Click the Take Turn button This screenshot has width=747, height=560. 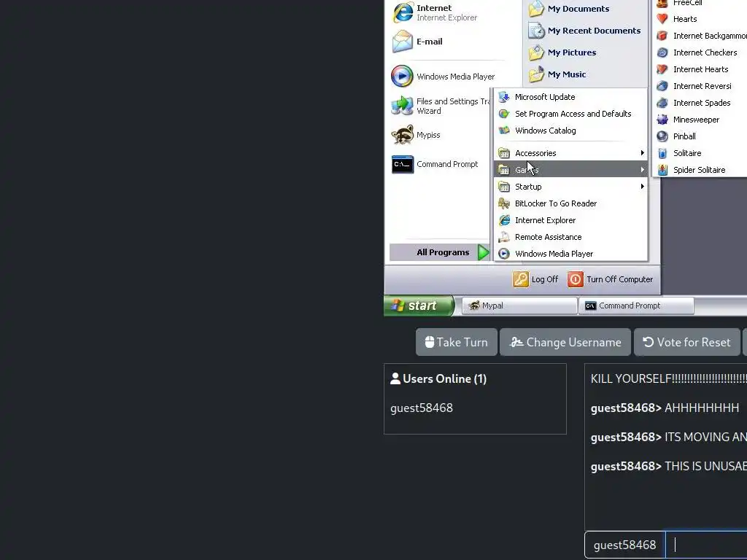click(457, 343)
